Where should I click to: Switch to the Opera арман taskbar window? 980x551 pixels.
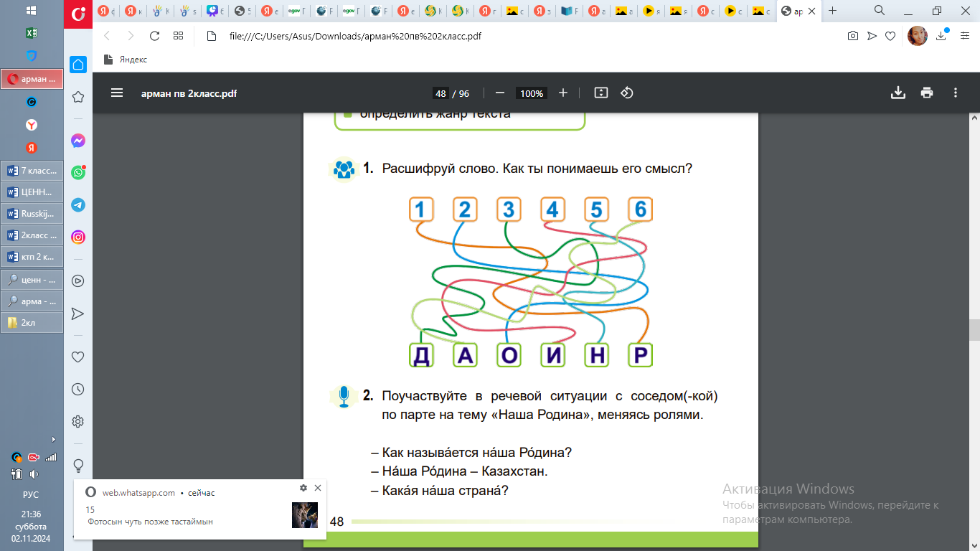pos(32,79)
